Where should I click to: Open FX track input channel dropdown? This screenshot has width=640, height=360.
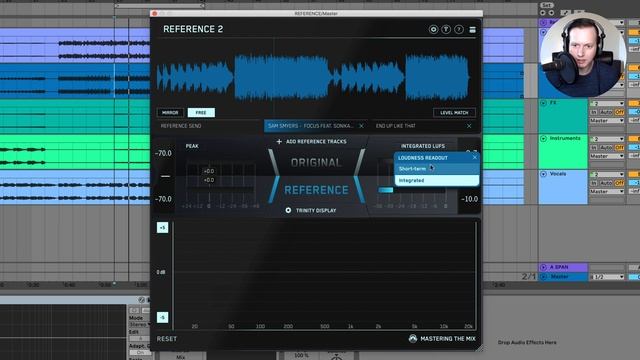tap(607, 104)
